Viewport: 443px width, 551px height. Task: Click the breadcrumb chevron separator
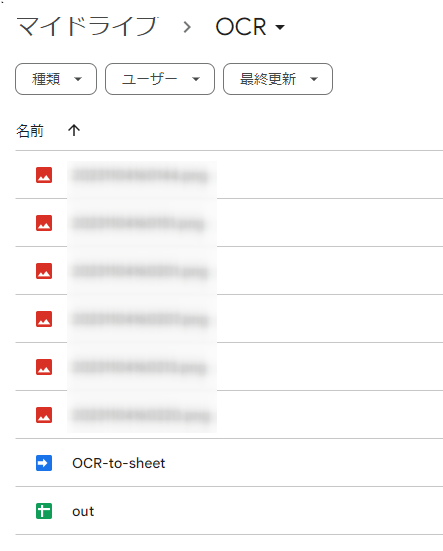point(187,27)
